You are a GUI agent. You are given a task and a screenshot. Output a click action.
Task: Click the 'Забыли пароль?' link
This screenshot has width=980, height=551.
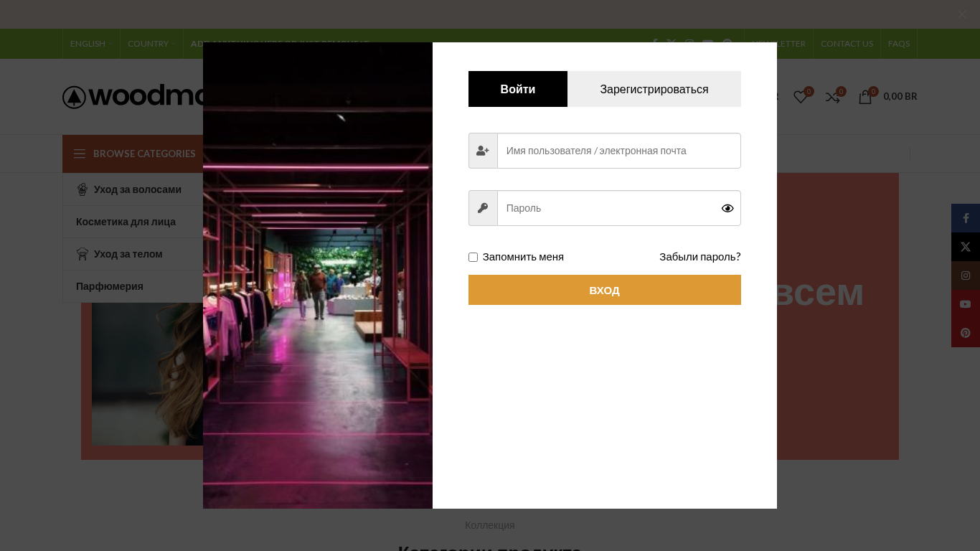pos(699,257)
